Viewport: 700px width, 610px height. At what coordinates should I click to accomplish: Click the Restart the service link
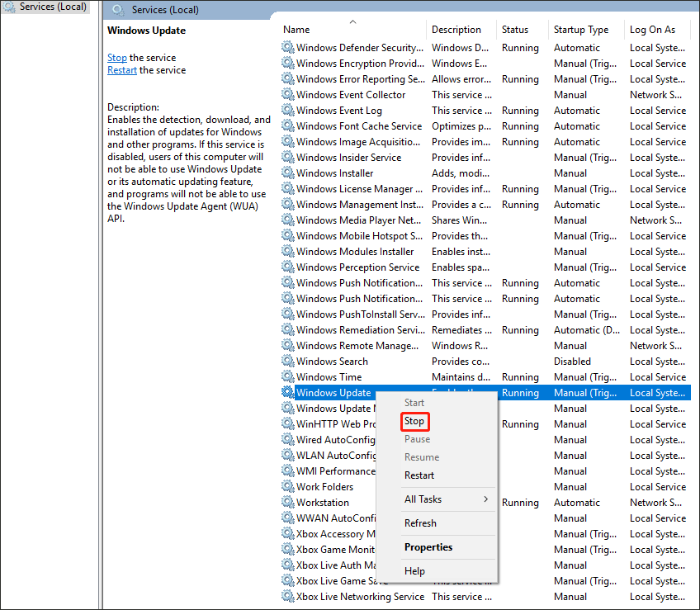click(122, 70)
